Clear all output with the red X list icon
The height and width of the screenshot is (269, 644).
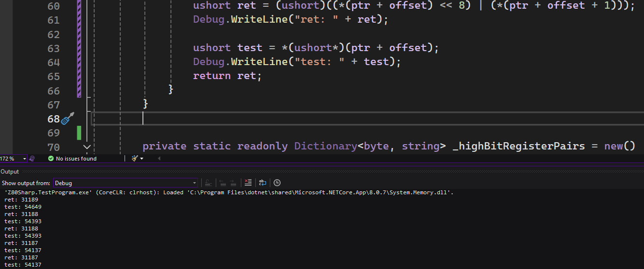(248, 183)
